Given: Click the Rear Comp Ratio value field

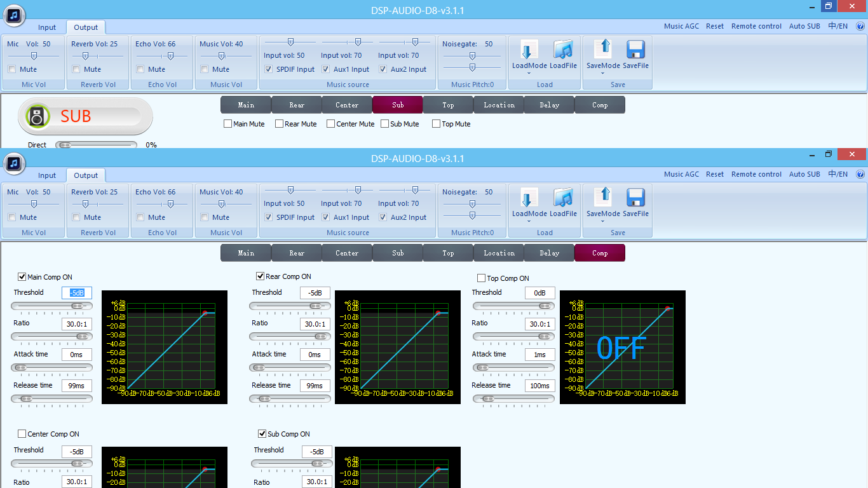Looking at the screenshot, I should [315, 324].
